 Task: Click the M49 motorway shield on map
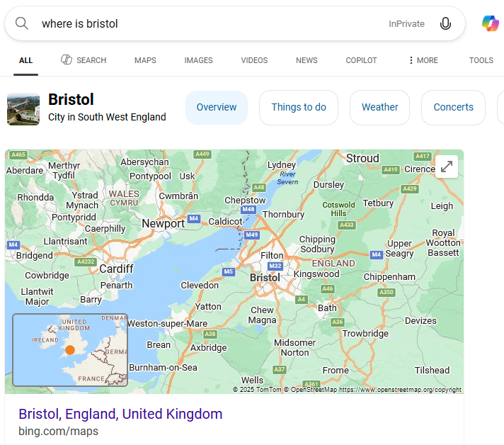252,235
